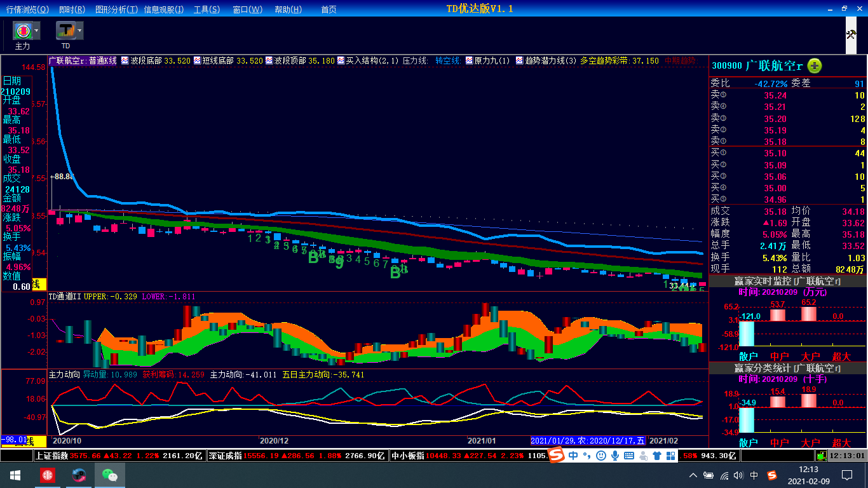Open the 行情浏览(Q) menu
This screenshot has width=868, height=488.
[27, 10]
